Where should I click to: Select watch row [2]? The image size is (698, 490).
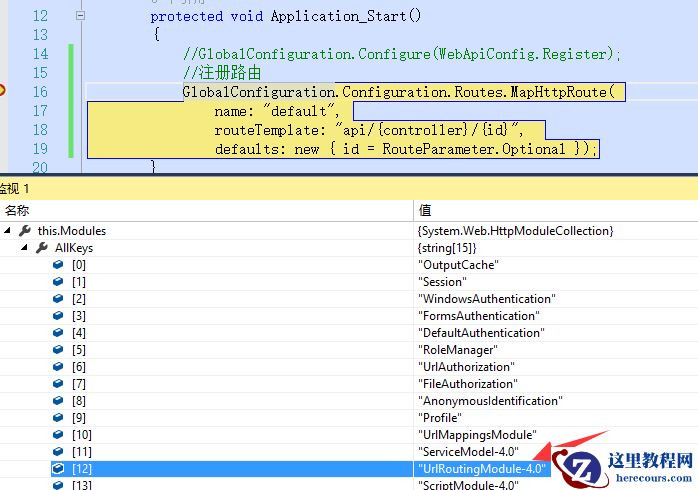tap(349, 299)
